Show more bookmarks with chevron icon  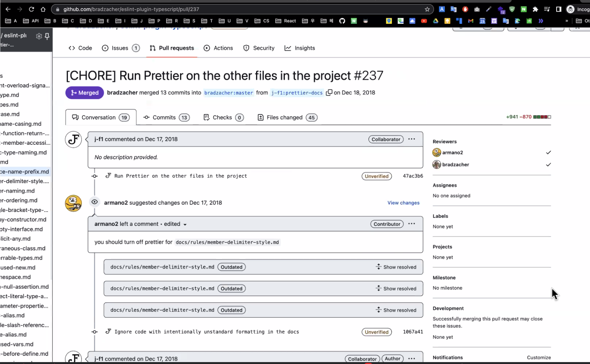point(567,21)
